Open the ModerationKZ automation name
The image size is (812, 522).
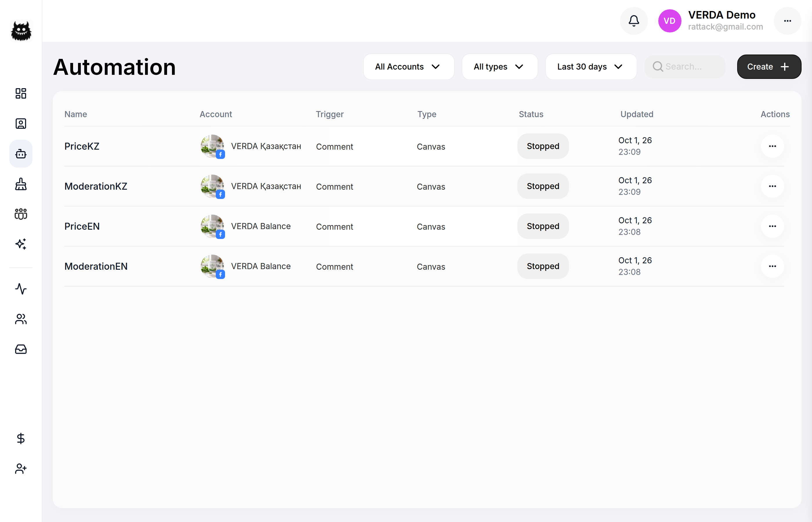(96, 186)
